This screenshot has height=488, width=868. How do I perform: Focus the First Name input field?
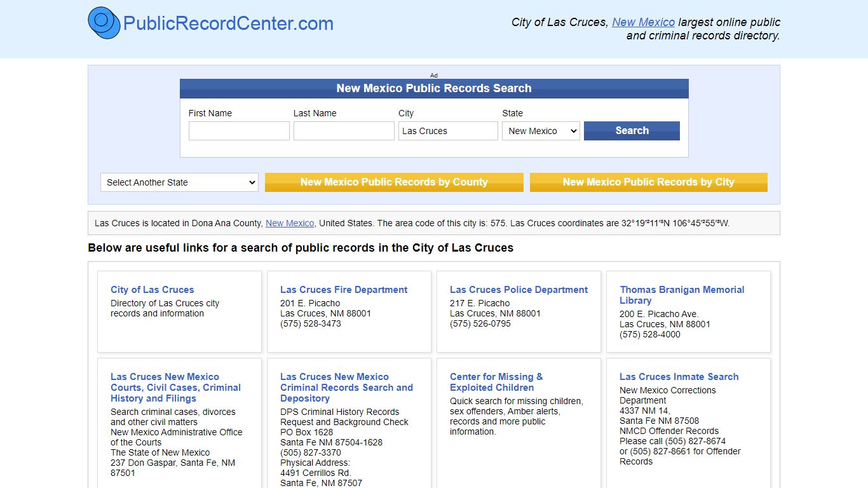(x=239, y=131)
